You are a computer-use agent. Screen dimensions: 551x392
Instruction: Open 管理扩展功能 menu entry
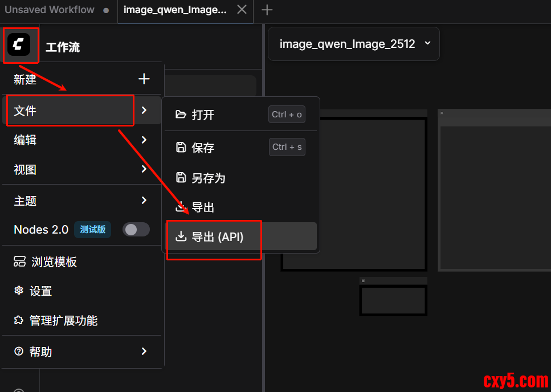[x=81, y=320]
